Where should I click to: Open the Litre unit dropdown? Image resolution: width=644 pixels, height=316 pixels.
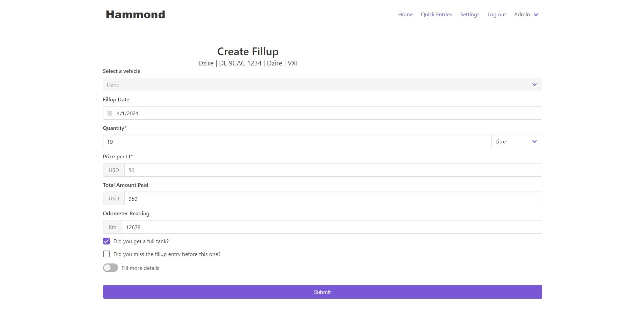516,141
